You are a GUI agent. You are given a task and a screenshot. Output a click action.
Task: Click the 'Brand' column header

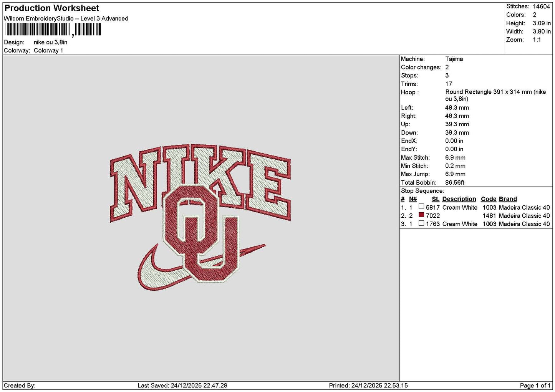click(x=508, y=199)
